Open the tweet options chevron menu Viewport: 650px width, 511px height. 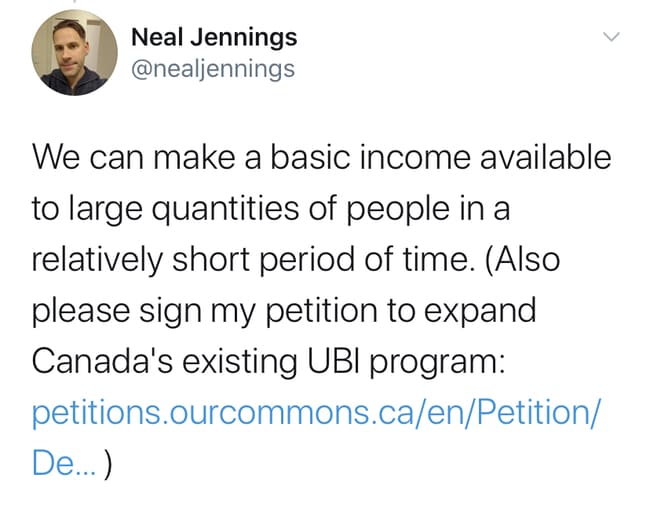click(611, 36)
